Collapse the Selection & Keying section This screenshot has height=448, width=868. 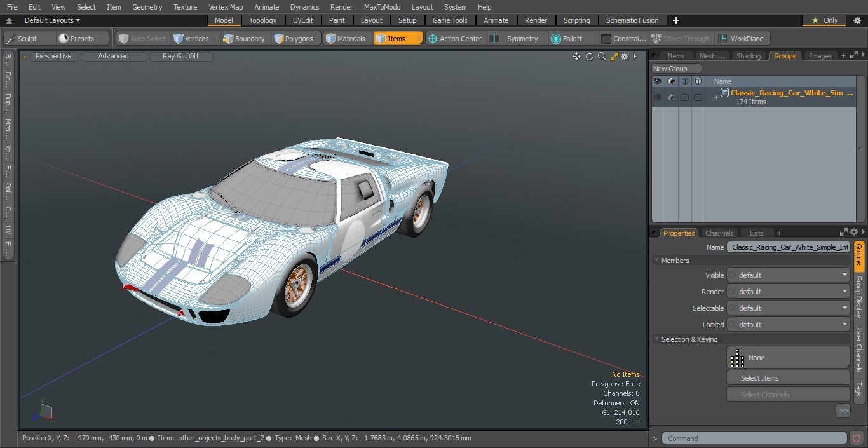[657, 339]
